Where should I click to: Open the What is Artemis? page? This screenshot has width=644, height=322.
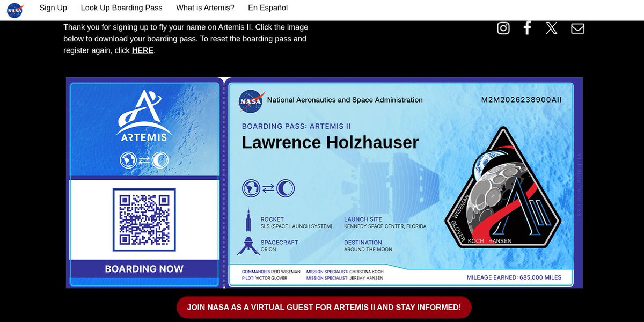click(205, 8)
